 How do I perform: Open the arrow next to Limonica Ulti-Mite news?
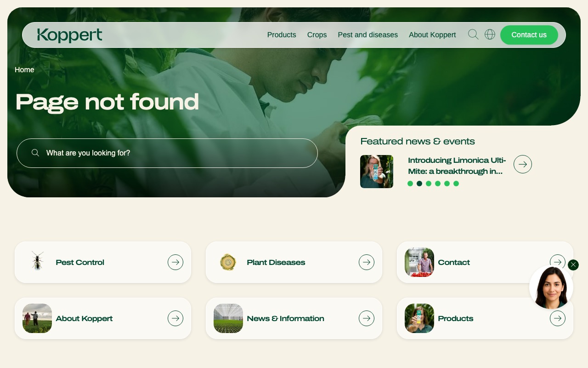click(x=523, y=164)
